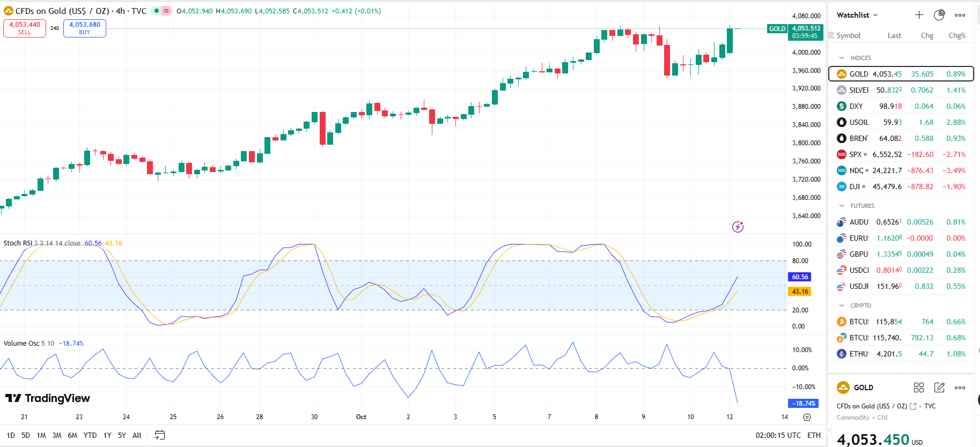Switch to the YTD time range
The image size is (980, 447).
(x=90, y=435)
